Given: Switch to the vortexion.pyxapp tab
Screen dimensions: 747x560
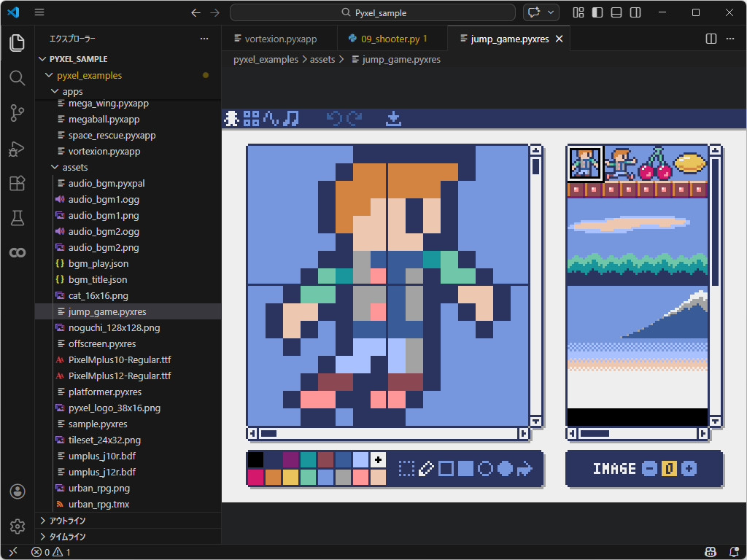Looking at the screenshot, I should tap(279, 38).
